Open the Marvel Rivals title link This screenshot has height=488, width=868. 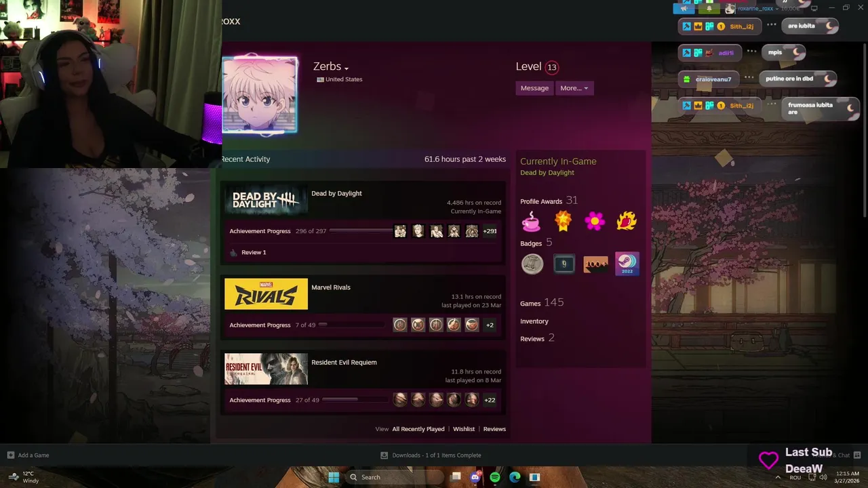(x=331, y=287)
